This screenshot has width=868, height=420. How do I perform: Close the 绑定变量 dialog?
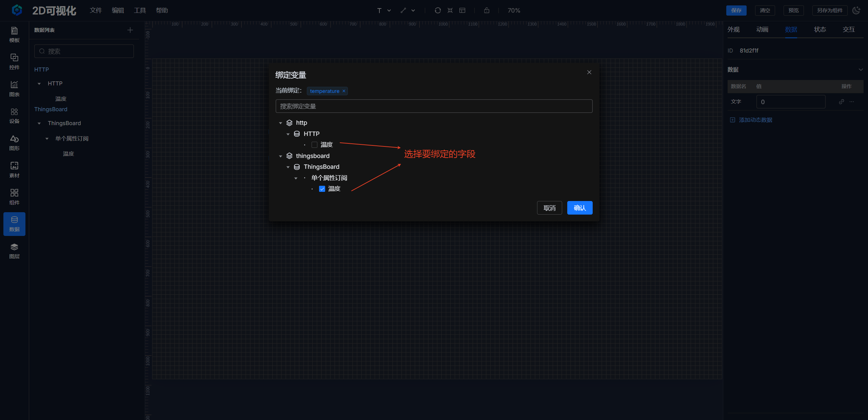point(589,72)
